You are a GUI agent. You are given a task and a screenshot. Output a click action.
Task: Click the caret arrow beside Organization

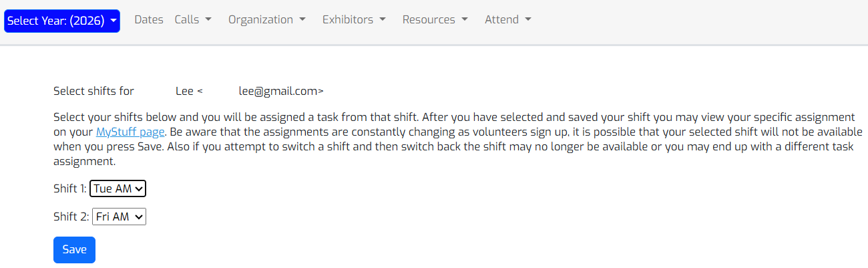coord(302,20)
